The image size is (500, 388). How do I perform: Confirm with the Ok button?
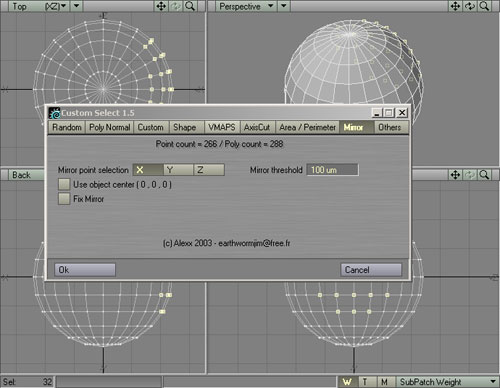[85, 270]
